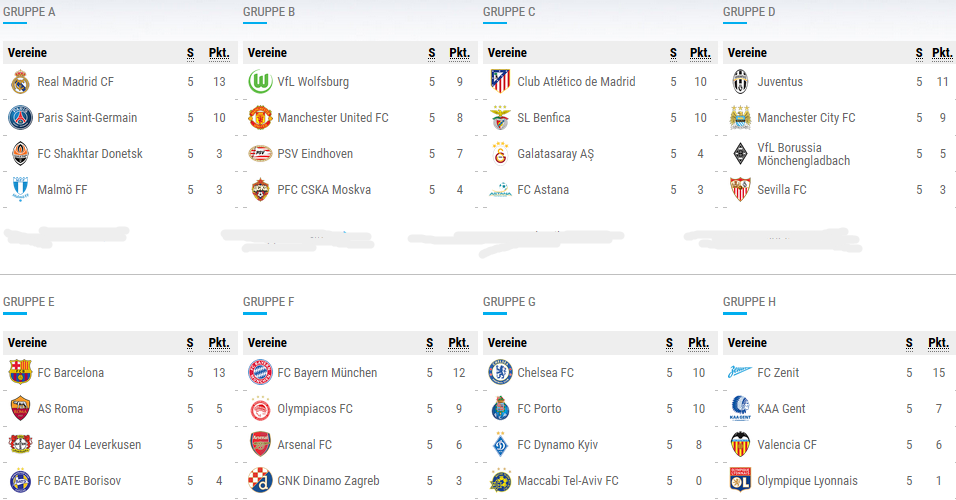
Task: Click the Gruppe A heading
Action: coord(29,12)
